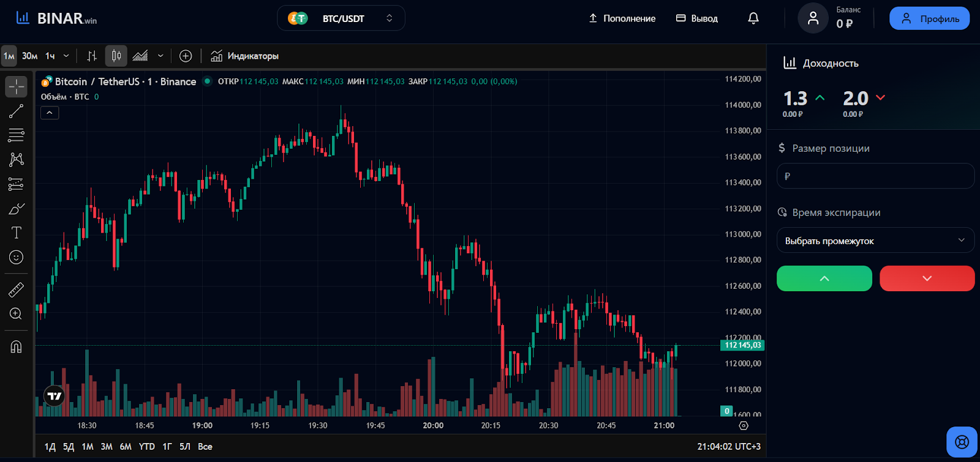This screenshot has width=980, height=462.
Task: Set the chart range to 5Д
Action: click(69, 447)
